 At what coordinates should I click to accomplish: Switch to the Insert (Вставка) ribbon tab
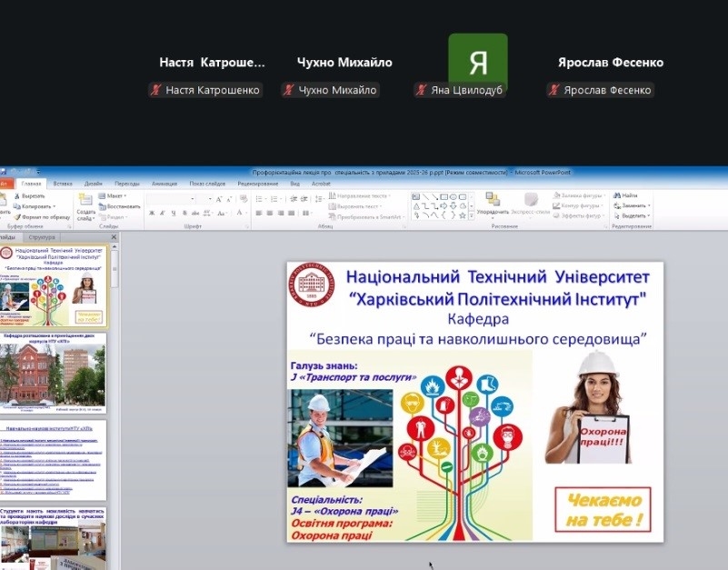[x=63, y=183]
